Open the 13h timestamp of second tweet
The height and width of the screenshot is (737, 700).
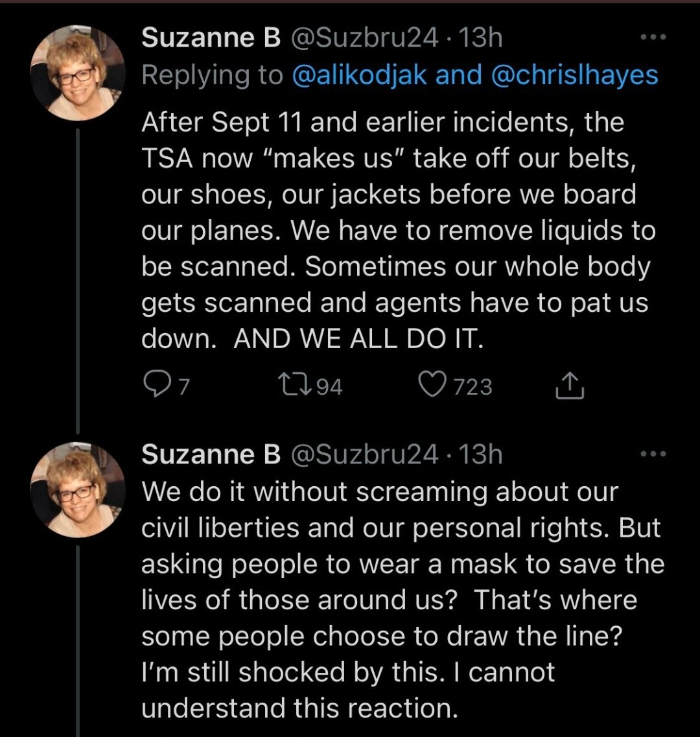480,454
